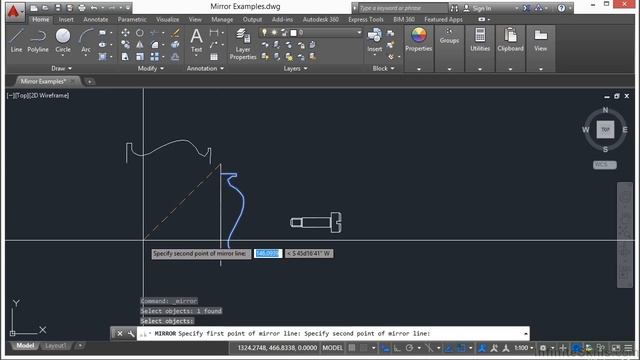Expand the Modify panel
The image size is (640, 360).
[x=151, y=68]
